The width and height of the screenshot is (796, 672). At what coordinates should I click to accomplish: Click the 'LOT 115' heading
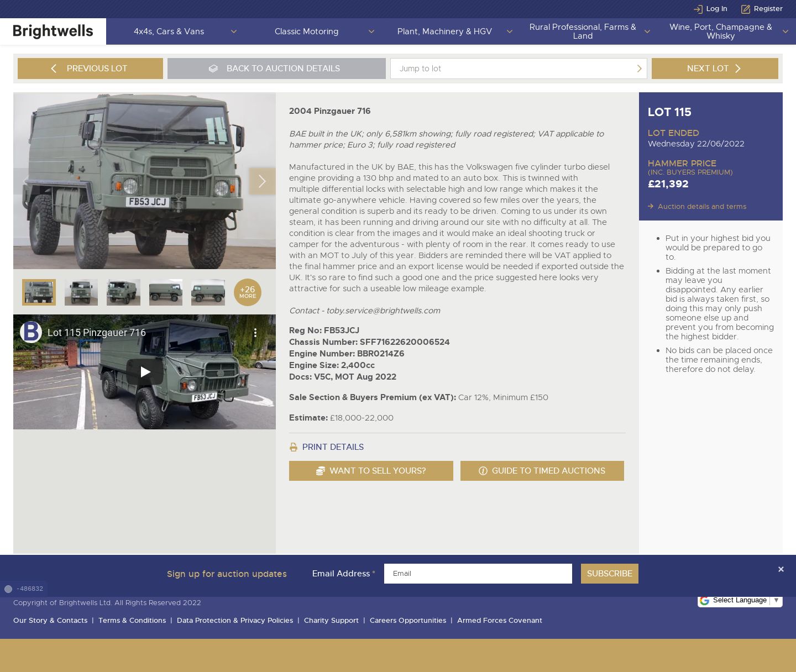(669, 112)
